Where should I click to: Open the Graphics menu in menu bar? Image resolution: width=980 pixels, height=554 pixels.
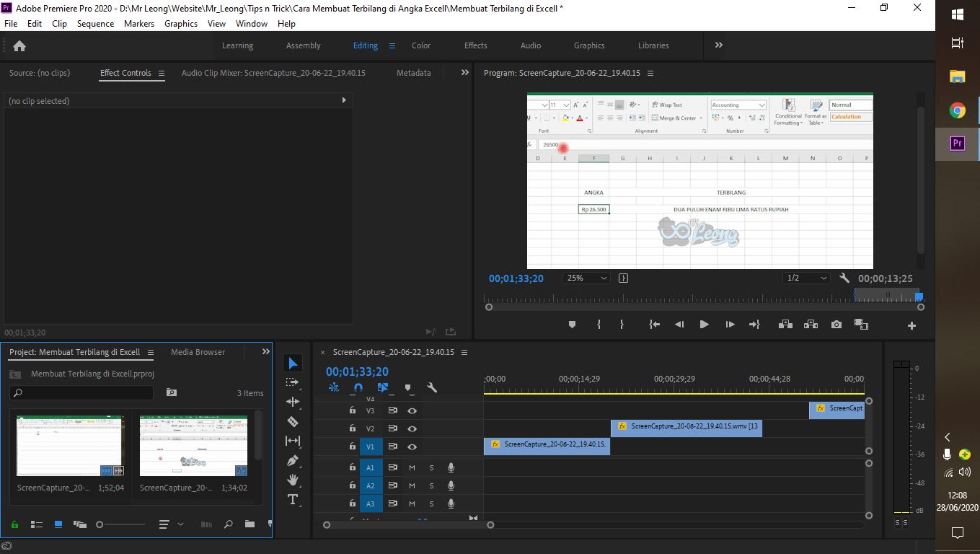coord(181,23)
